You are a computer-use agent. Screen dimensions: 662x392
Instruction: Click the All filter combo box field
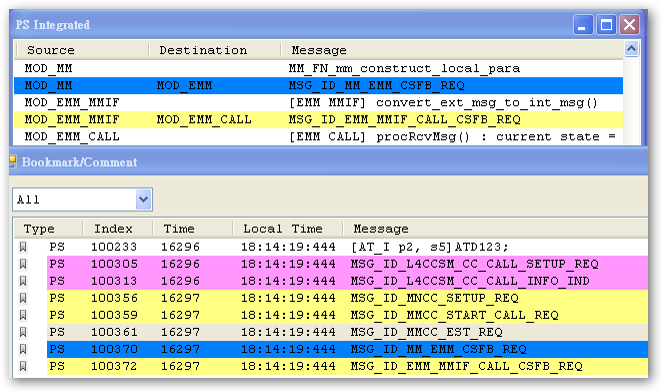(82, 199)
